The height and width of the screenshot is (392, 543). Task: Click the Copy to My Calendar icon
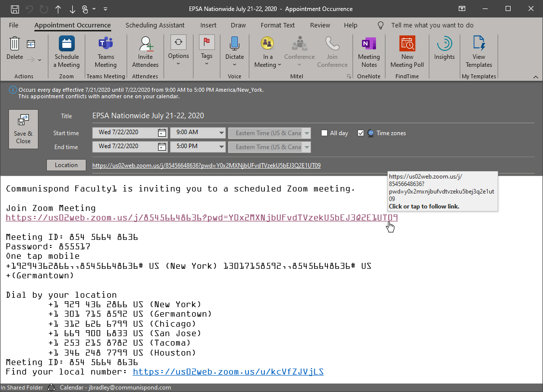point(31,44)
